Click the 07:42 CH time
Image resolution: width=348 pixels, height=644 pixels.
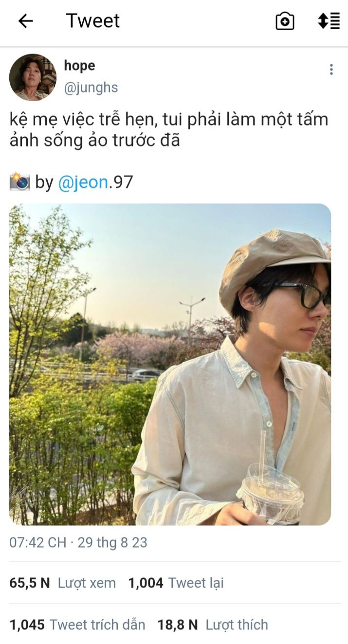coord(37,543)
